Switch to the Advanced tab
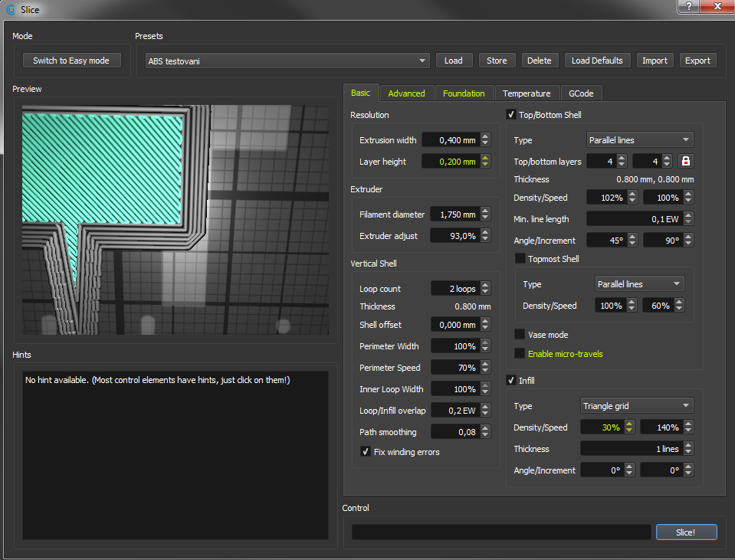Viewport: 735px width, 560px height. 406,93
